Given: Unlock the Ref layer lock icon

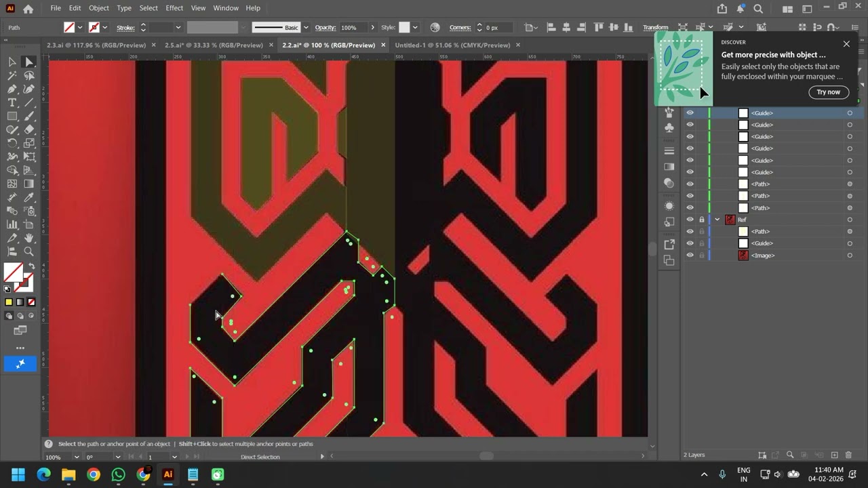Looking at the screenshot, I should point(702,220).
